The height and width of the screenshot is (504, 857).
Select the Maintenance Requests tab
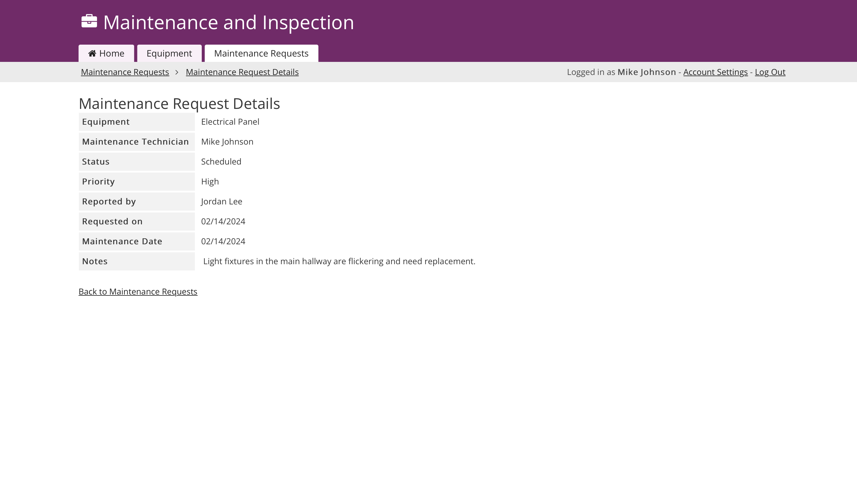261,53
